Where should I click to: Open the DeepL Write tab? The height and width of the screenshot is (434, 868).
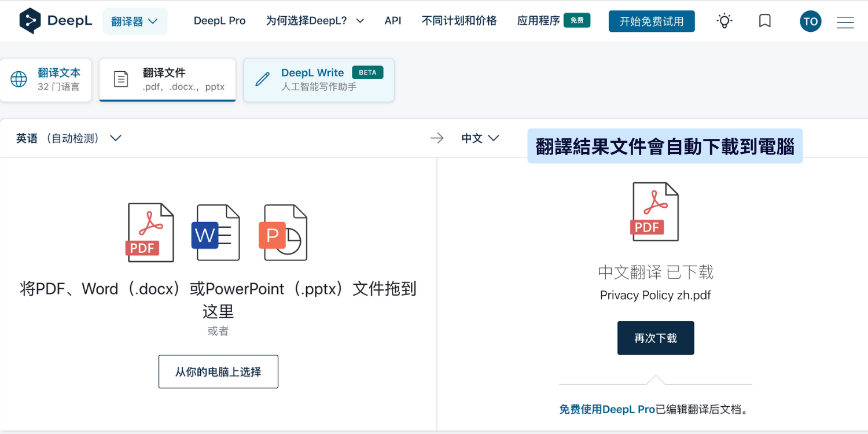click(319, 80)
